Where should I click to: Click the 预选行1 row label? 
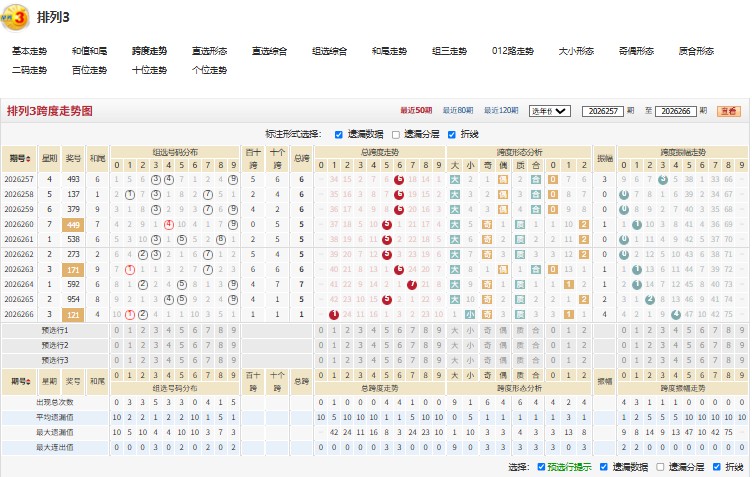coord(55,330)
